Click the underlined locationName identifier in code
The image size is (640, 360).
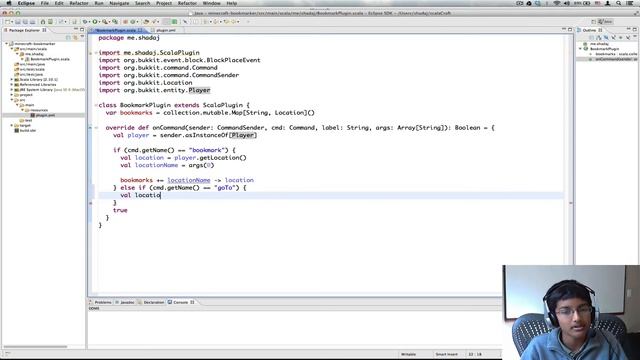[x=189, y=180]
